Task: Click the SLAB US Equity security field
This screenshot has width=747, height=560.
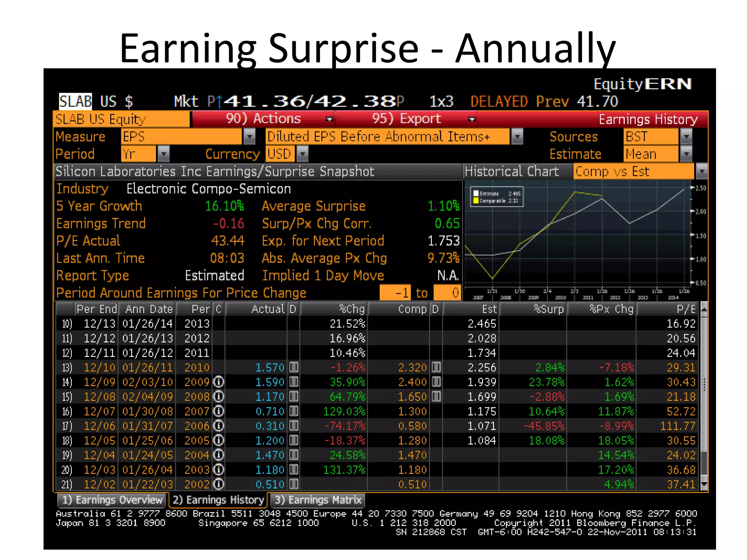Action: click(121, 119)
